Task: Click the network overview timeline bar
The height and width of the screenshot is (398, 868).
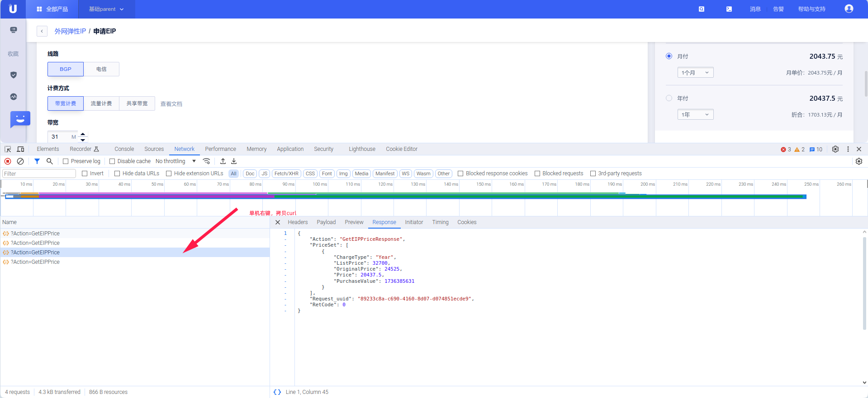Action: point(405,196)
